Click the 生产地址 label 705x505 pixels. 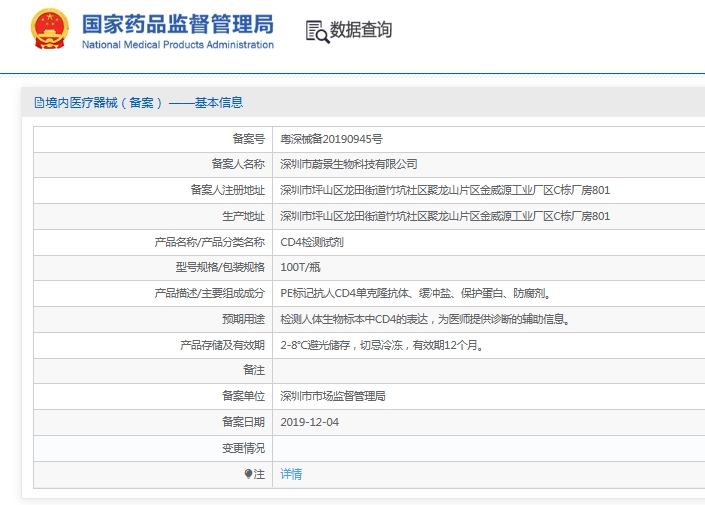pyautogui.click(x=243, y=216)
